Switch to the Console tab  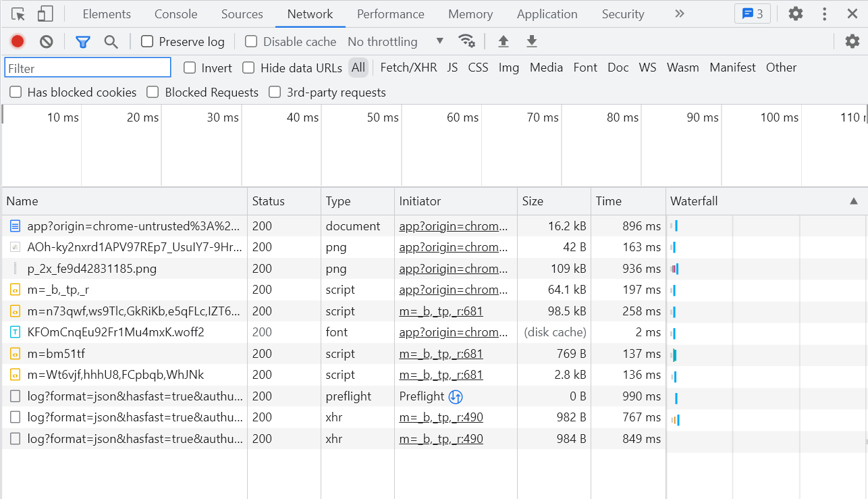coord(176,14)
